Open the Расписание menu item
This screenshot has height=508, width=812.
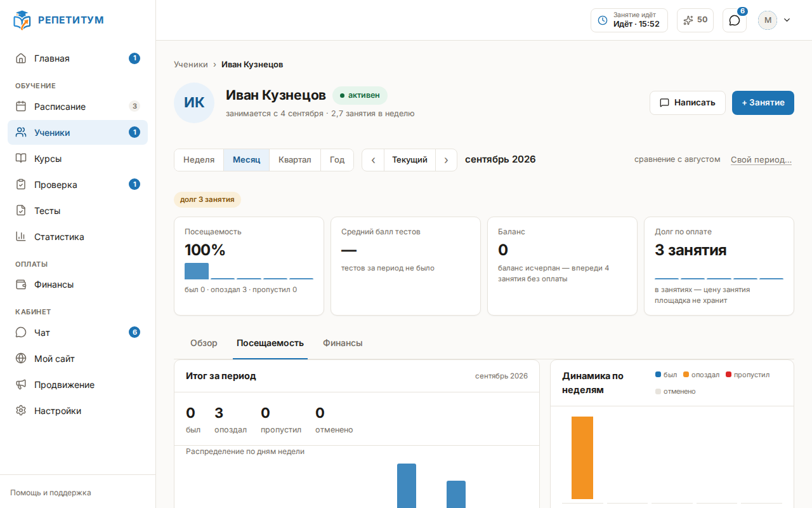point(77,107)
